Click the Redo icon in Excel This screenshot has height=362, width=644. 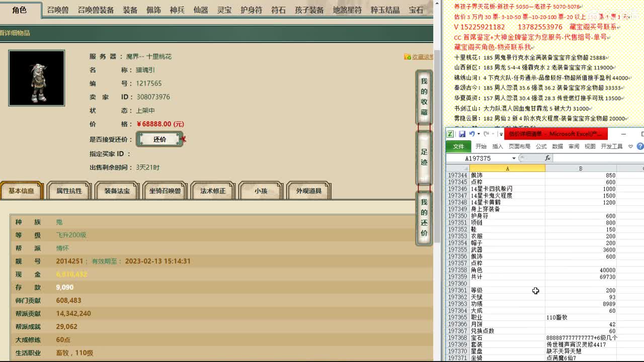[x=487, y=134]
